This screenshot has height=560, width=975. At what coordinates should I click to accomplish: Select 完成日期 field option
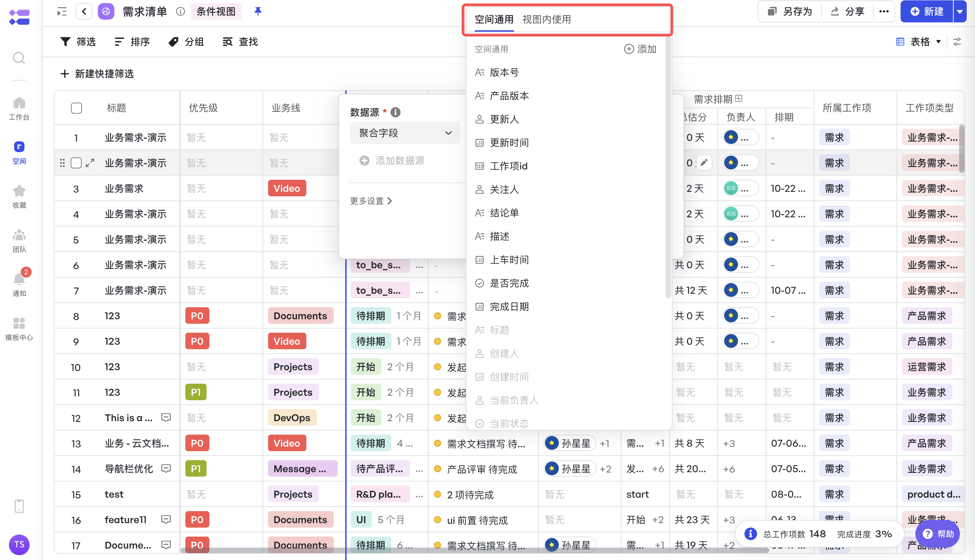point(566,307)
